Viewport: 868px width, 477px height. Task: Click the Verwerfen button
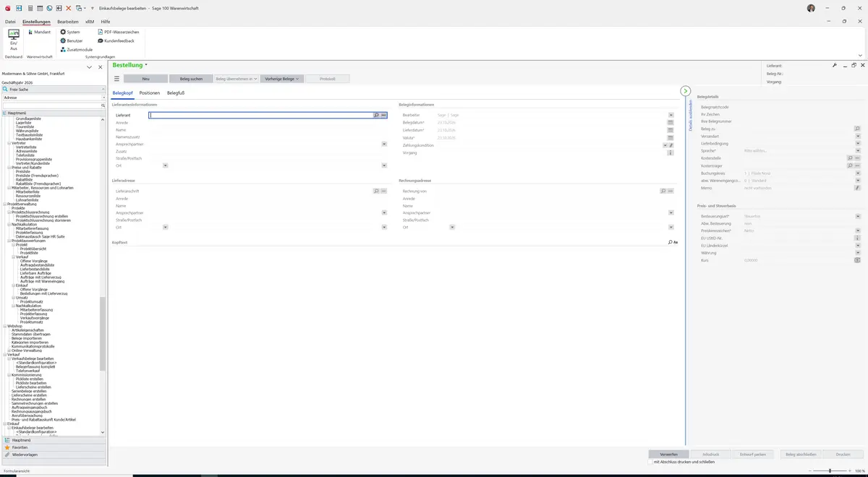pyautogui.click(x=668, y=454)
